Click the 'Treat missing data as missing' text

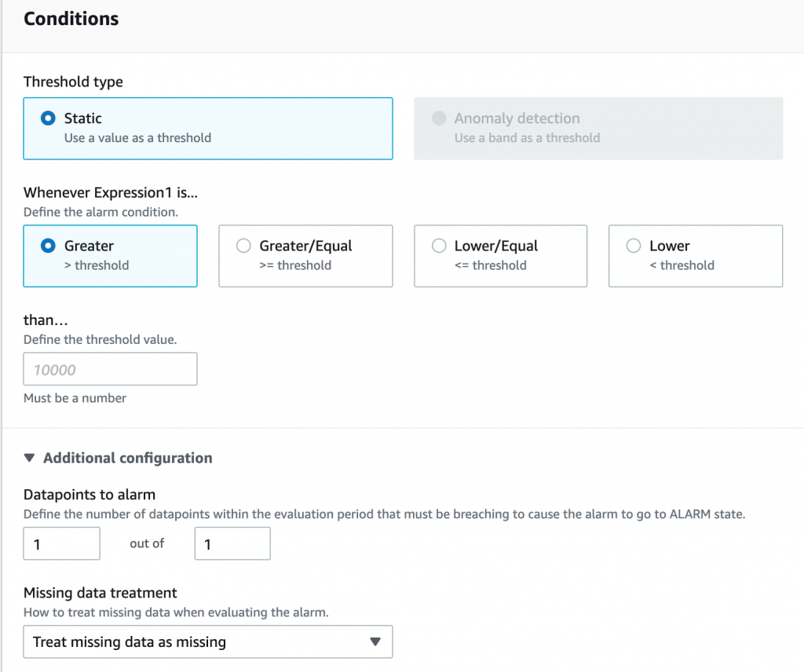(x=130, y=641)
